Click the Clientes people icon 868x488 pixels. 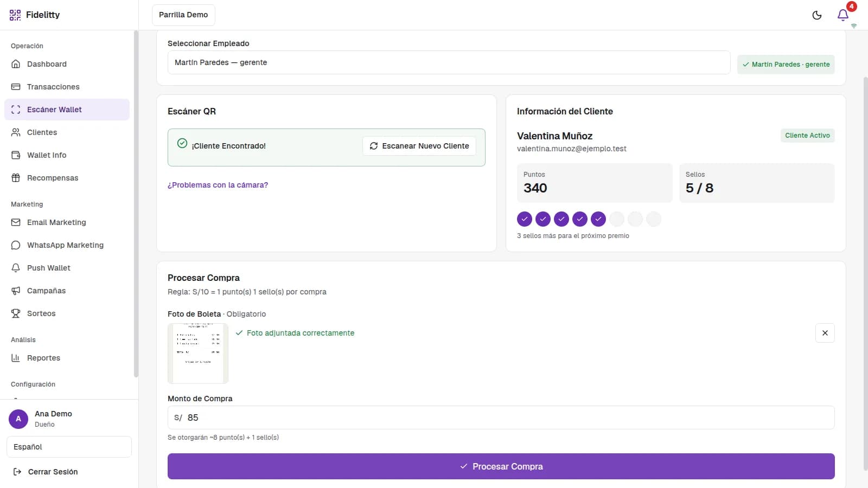coord(16,132)
